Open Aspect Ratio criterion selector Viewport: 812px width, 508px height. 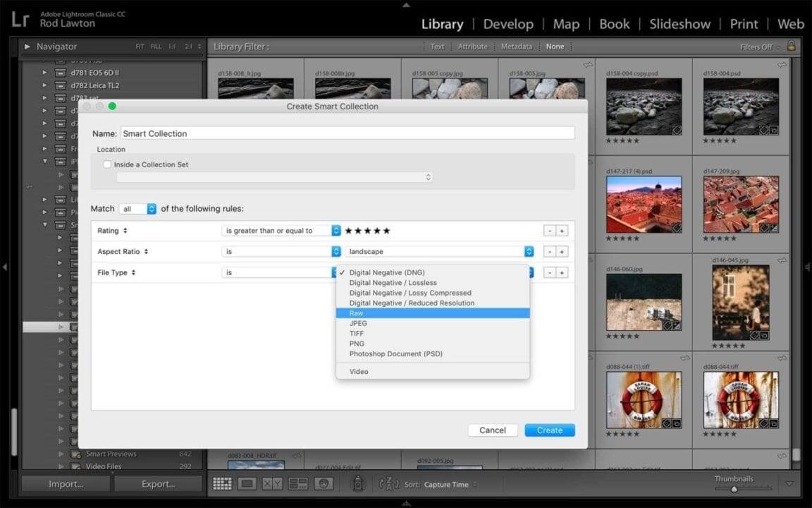pos(123,251)
